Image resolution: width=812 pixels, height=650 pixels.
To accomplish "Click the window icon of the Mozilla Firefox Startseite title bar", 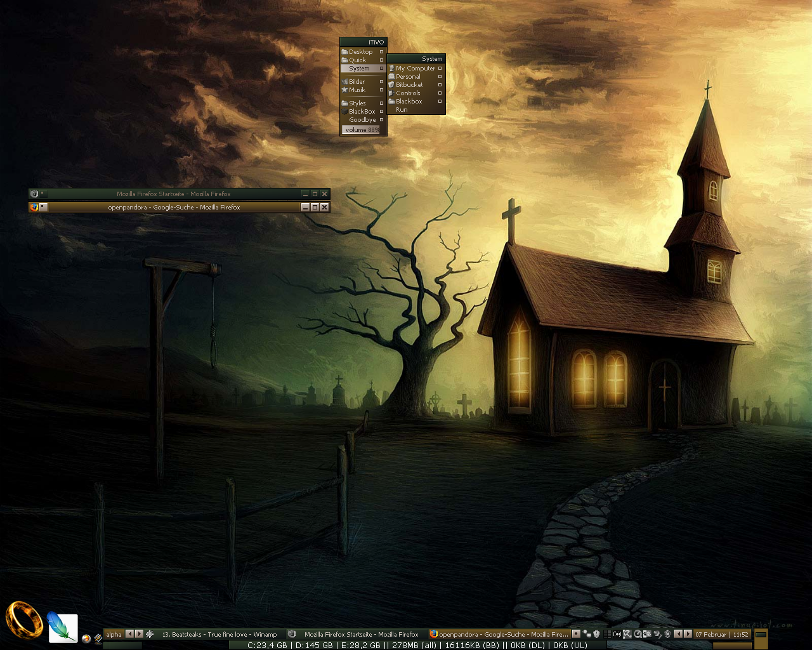I will tap(34, 194).
